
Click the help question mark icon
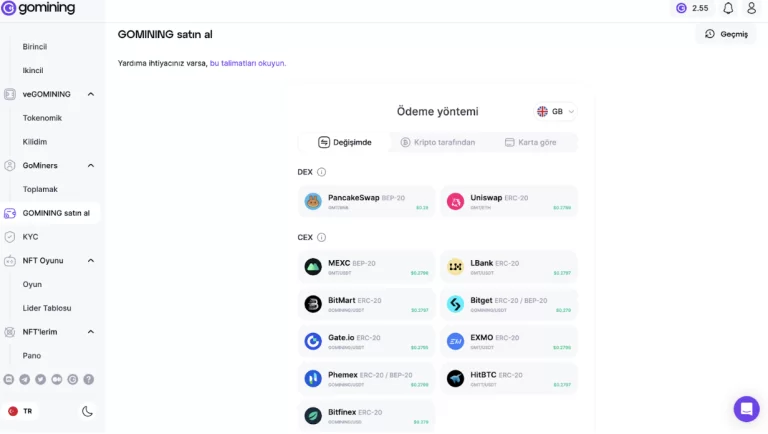click(89, 380)
